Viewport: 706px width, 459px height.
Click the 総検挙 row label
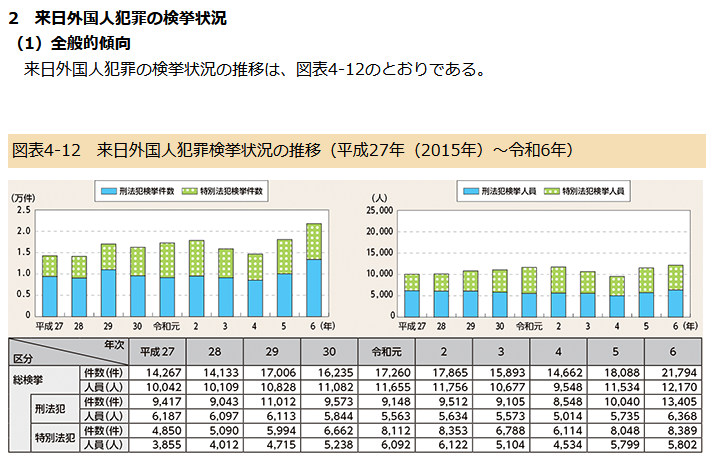(x=28, y=380)
